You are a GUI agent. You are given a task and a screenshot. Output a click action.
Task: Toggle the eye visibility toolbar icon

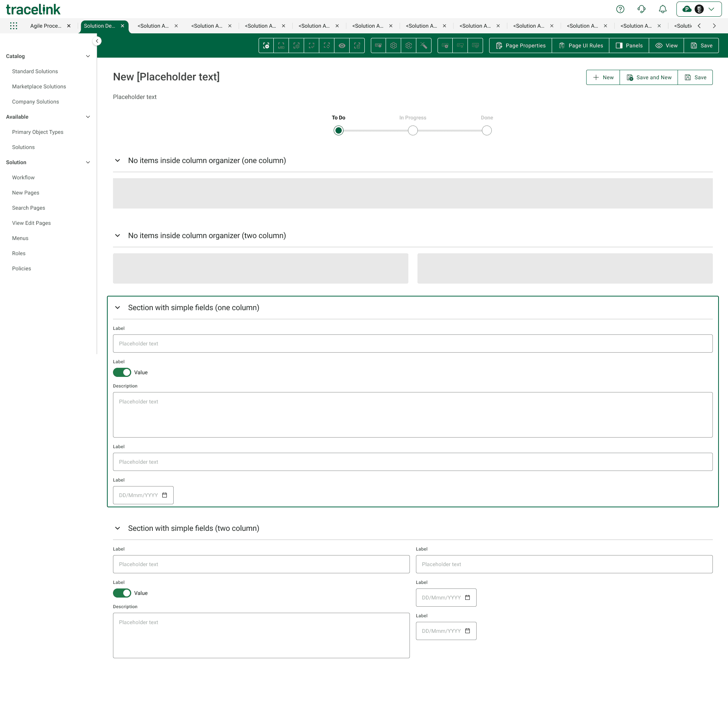342,45
